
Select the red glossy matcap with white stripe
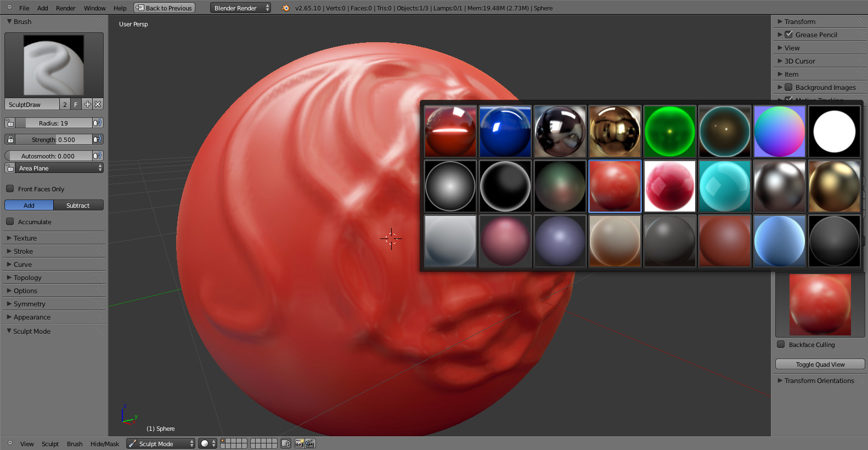450,132
